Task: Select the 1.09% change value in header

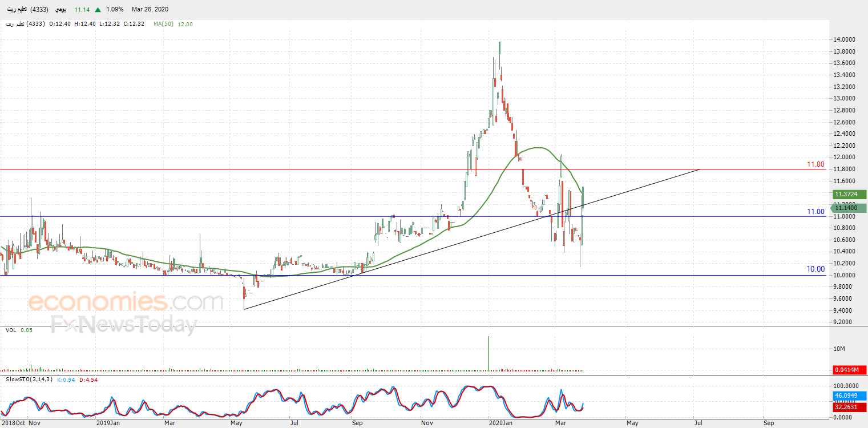Action: (115, 10)
